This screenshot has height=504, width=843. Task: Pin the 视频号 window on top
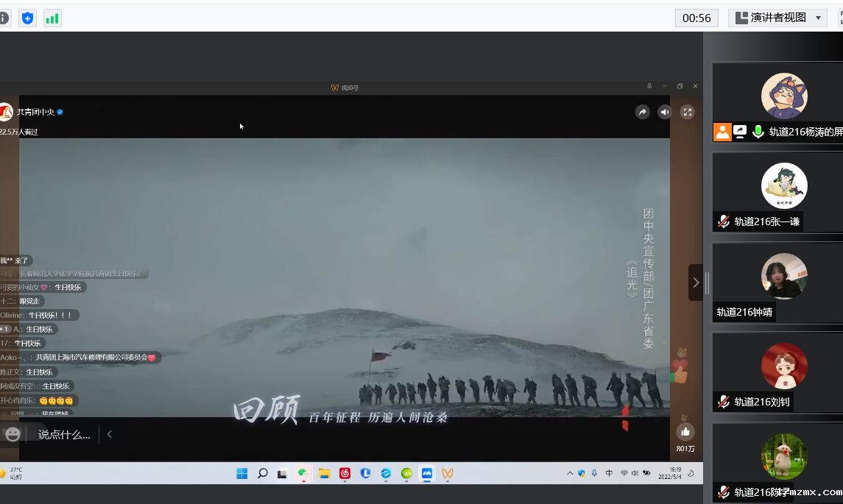[x=649, y=86]
